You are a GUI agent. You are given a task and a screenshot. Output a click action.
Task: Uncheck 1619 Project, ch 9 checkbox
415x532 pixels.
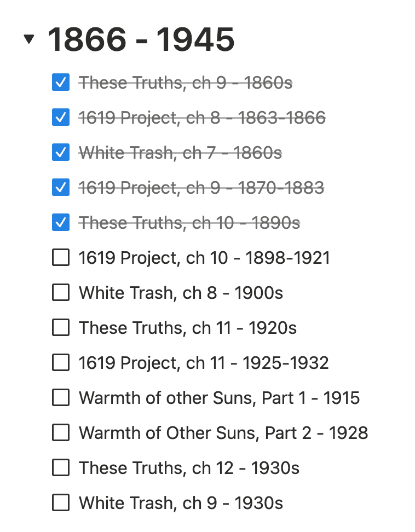click(61, 188)
